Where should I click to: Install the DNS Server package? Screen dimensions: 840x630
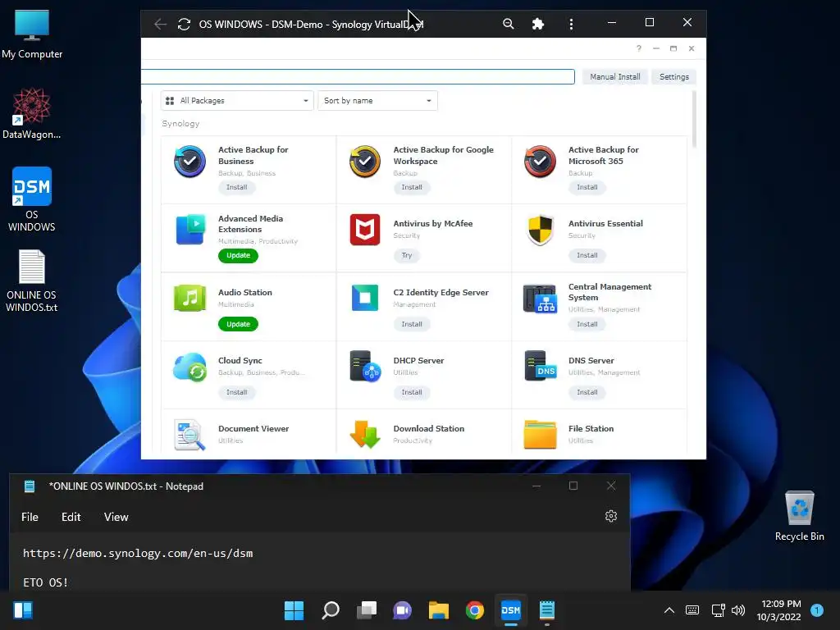click(587, 392)
